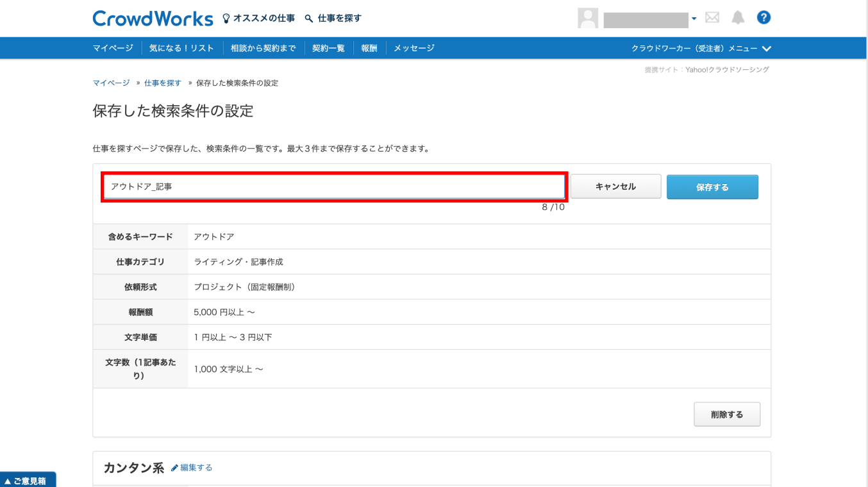Open the 報酬 menu item
This screenshot has width=868, height=487.
pos(369,48)
